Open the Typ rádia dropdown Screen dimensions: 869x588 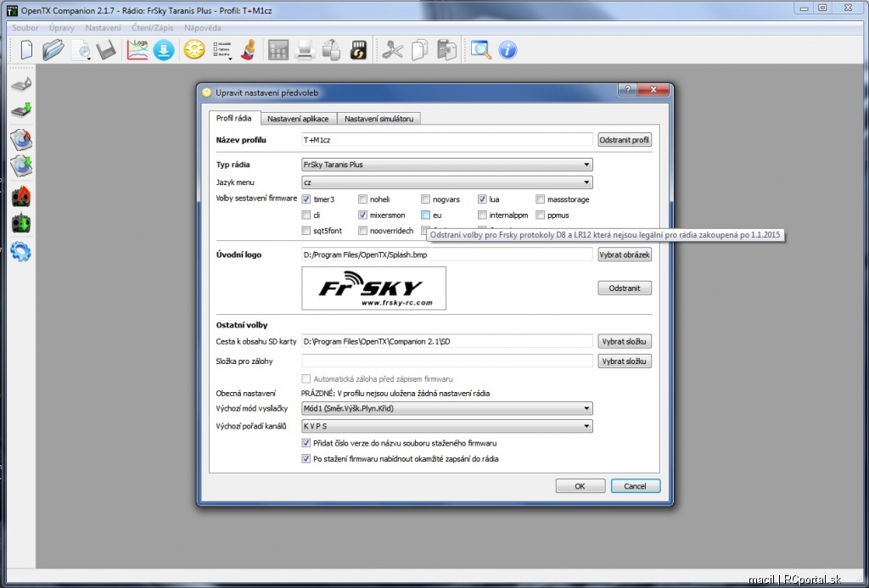coord(446,165)
